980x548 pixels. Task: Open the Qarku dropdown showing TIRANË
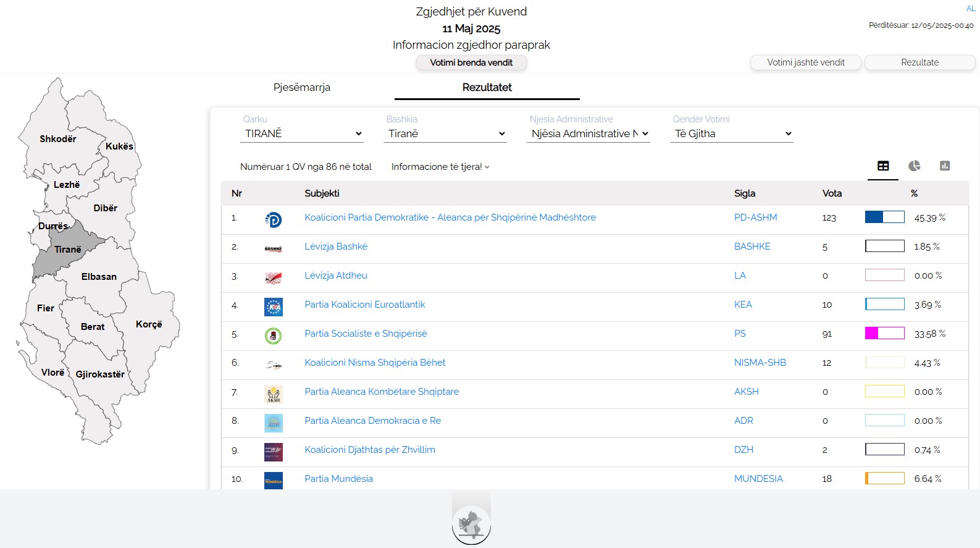tap(302, 133)
